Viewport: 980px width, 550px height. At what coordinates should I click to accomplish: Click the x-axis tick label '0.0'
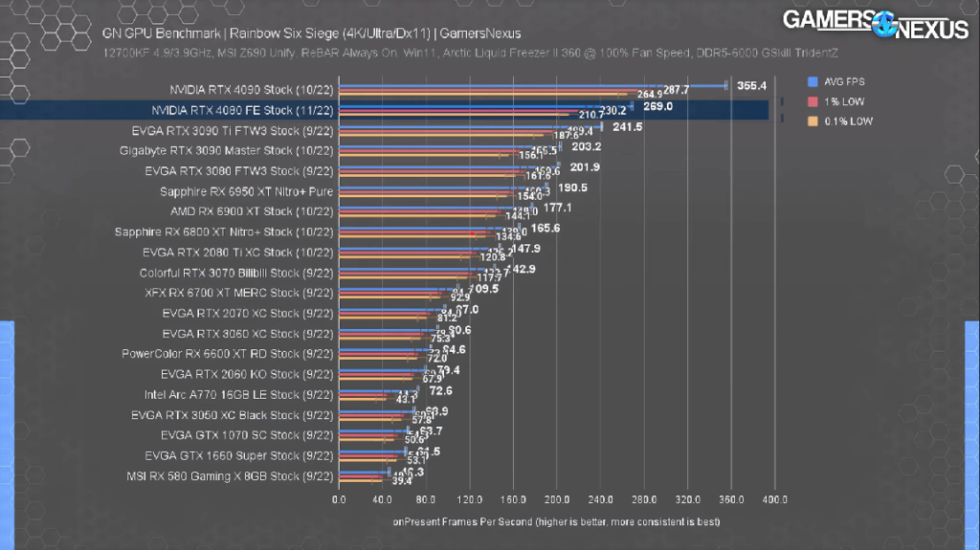pos(339,500)
